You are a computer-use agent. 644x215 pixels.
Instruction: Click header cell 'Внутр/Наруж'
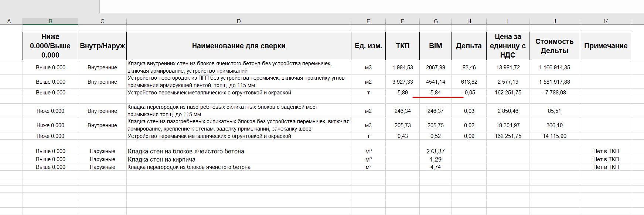click(x=102, y=46)
